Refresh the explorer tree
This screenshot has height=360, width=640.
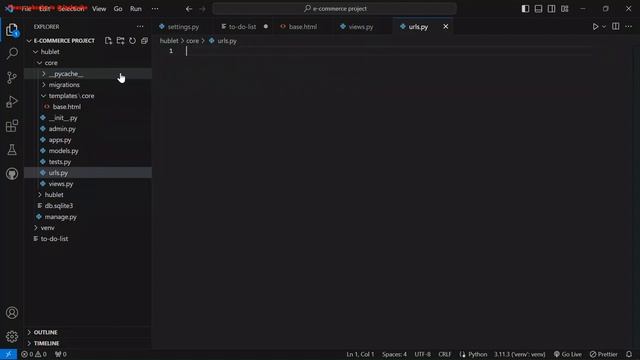tap(132, 41)
